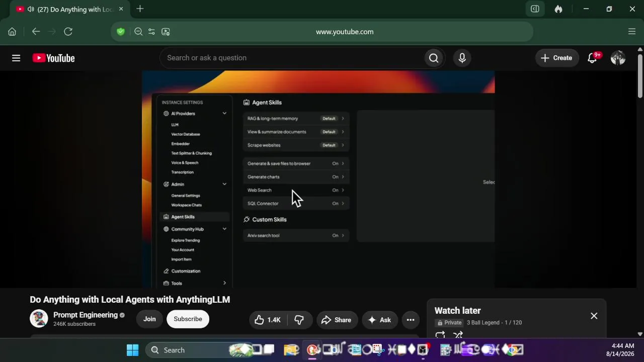Select the Do Anything with Local Agents tab
Image resolution: width=644 pixels, height=362 pixels.
pos(69,9)
